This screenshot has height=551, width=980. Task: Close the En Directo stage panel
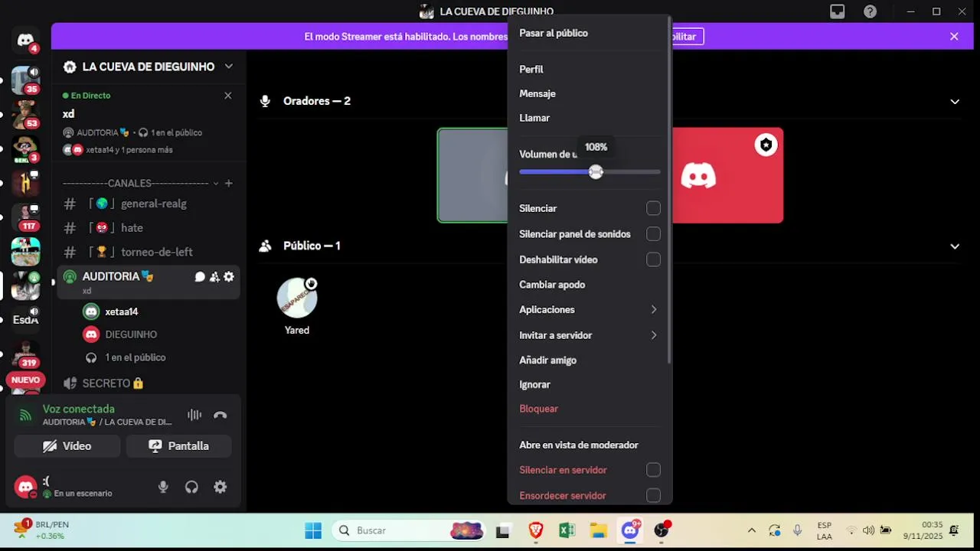pyautogui.click(x=227, y=96)
